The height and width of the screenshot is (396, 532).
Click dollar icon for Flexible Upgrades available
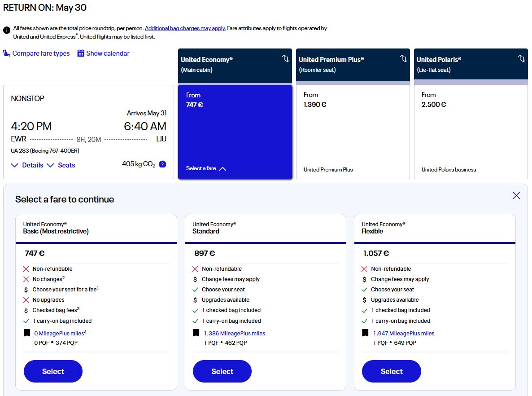(364, 300)
